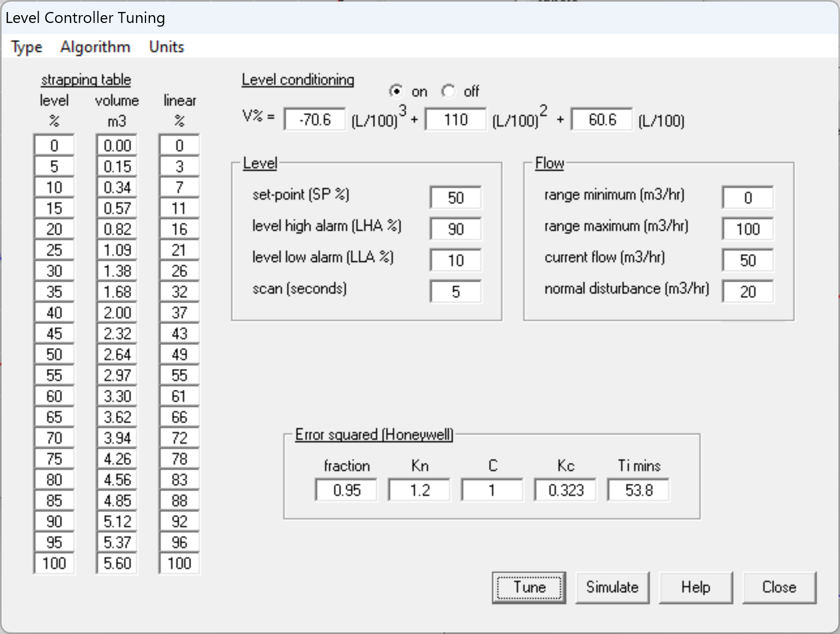The height and width of the screenshot is (634, 840).
Task: Edit the Ti mins field
Action: coord(638,491)
